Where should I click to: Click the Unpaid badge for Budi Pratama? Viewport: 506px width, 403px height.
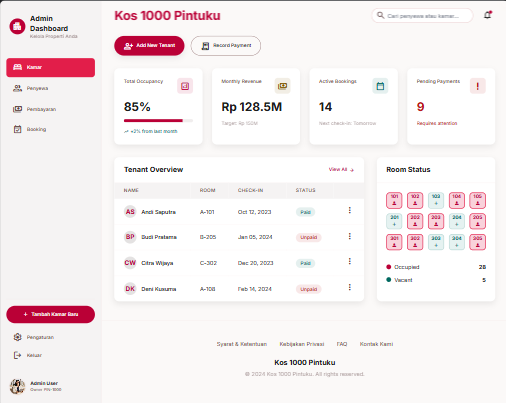309,237
